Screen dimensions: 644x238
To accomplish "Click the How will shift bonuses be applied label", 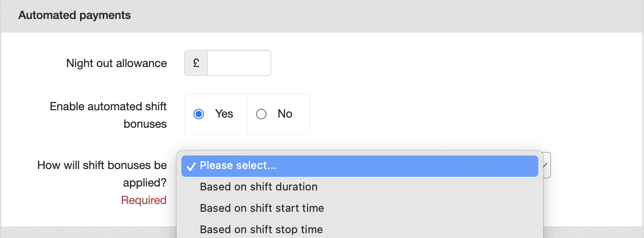I will point(102,174).
